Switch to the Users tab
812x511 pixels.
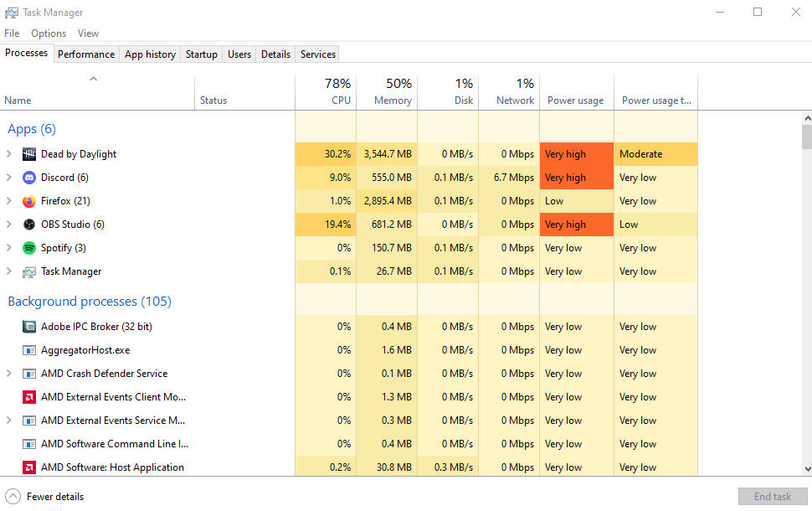coord(239,54)
